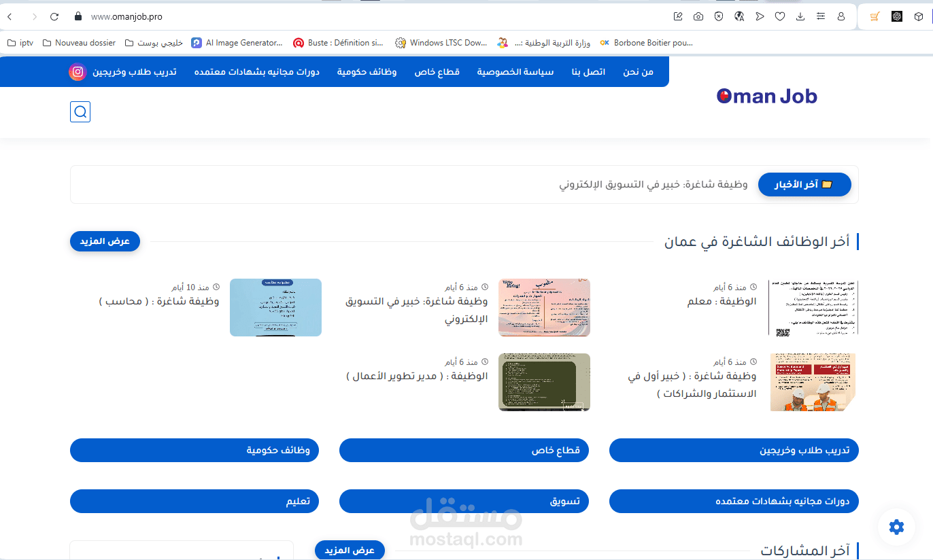
Task: Open the downloads arrow icon
Action: click(x=800, y=16)
